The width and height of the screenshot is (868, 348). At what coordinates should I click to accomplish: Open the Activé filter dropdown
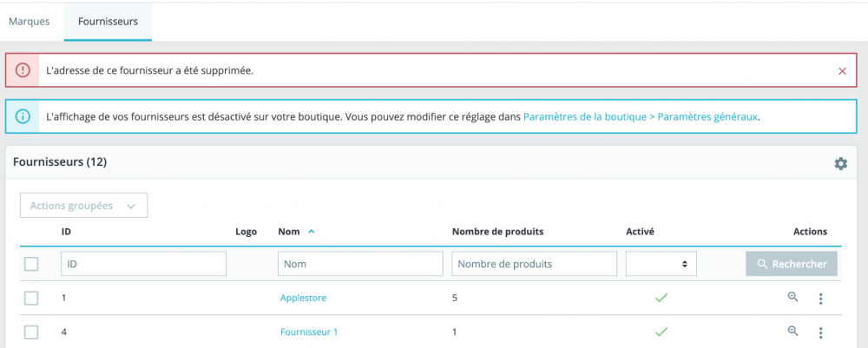tap(661, 264)
